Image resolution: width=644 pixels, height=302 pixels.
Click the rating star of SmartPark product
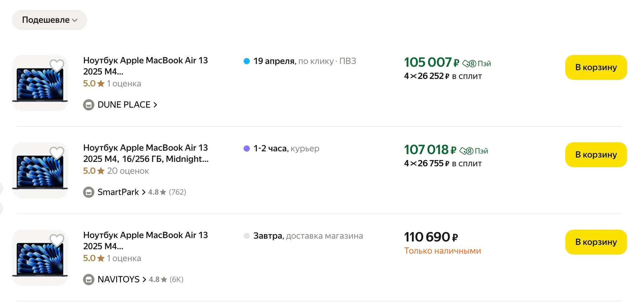point(101,171)
